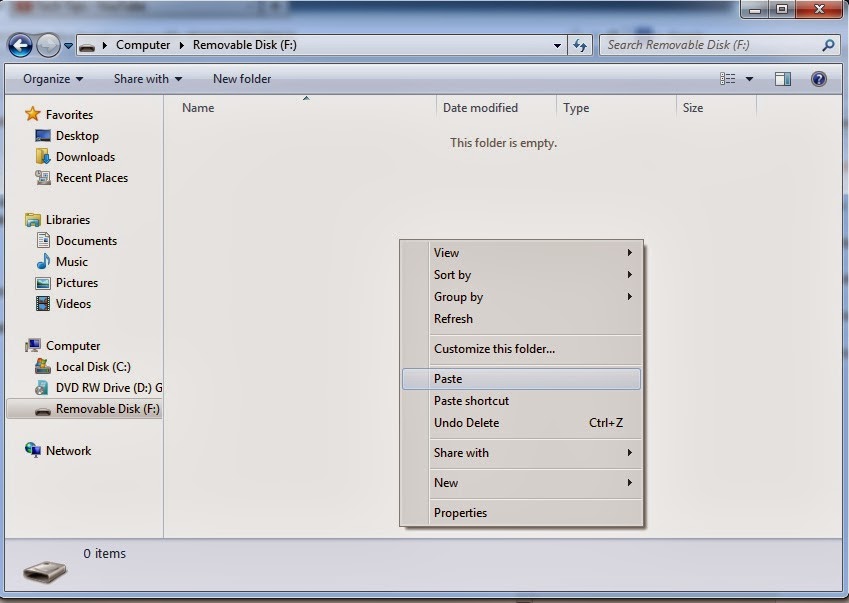849x603 pixels.
Task: Click the refresh icon beside the address bar
Action: (x=580, y=45)
